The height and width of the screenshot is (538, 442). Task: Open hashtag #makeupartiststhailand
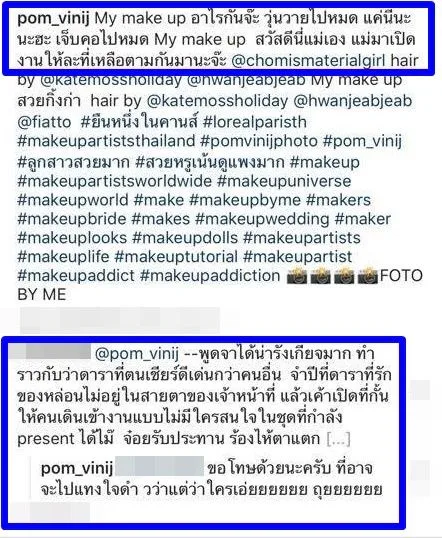106,141
